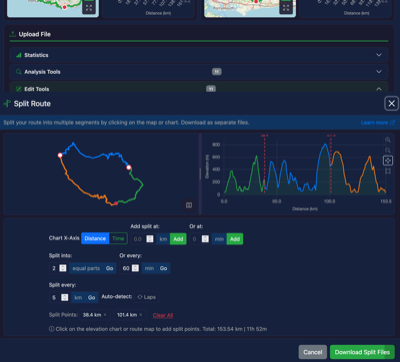Close the Split Route dialog
The image size is (400, 362).
coord(391,104)
